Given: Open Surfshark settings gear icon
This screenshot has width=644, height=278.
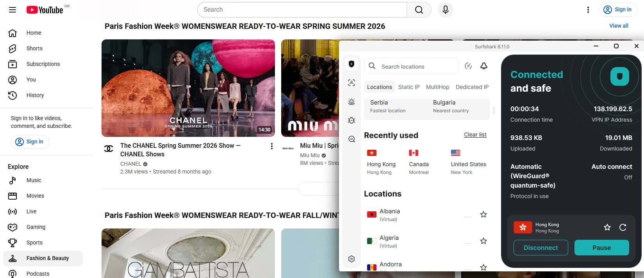Looking at the screenshot, I should tap(351, 259).
